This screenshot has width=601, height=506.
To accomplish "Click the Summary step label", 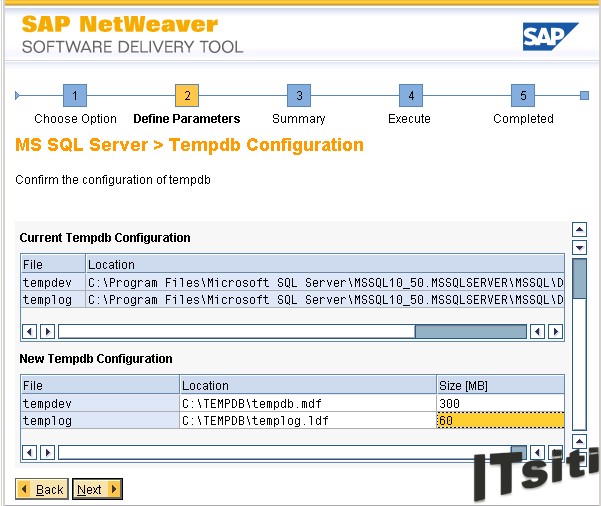I will tap(299, 119).
